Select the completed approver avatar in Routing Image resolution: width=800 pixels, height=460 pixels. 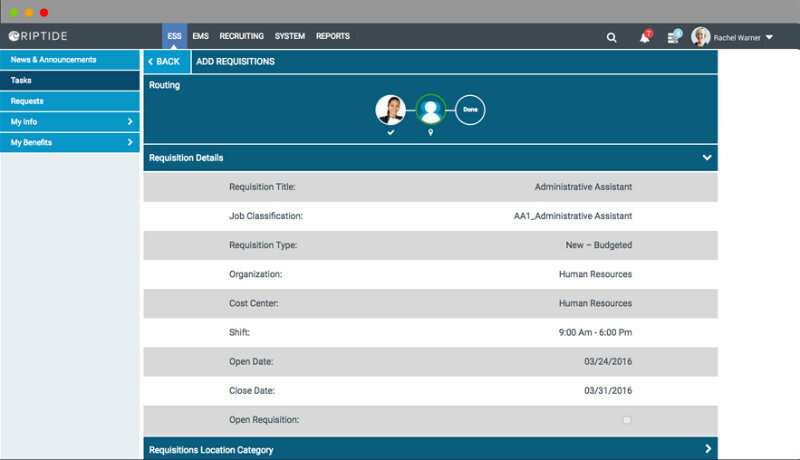coord(390,109)
